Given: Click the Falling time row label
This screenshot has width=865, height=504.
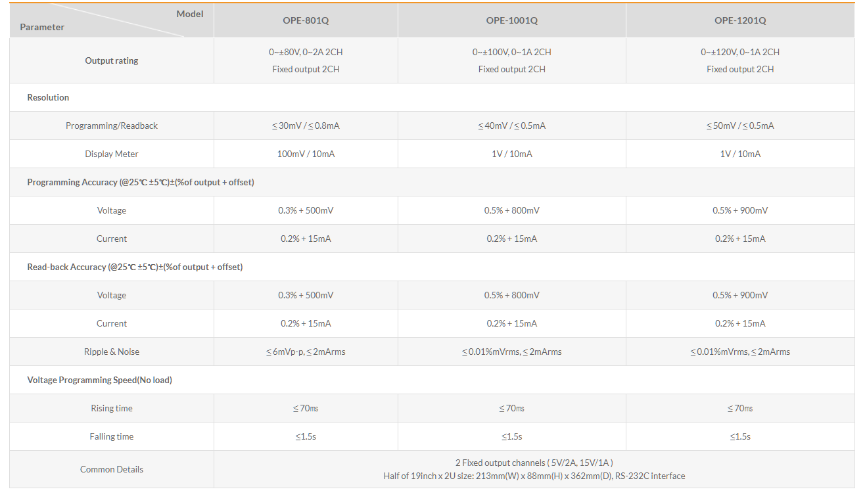Looking at the screenshot, I should tap(112, 436).
